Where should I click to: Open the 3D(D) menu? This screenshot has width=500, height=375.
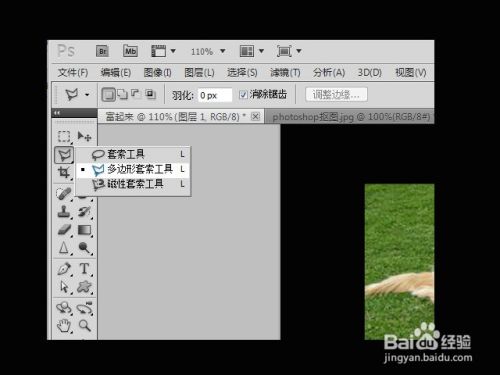369,72
